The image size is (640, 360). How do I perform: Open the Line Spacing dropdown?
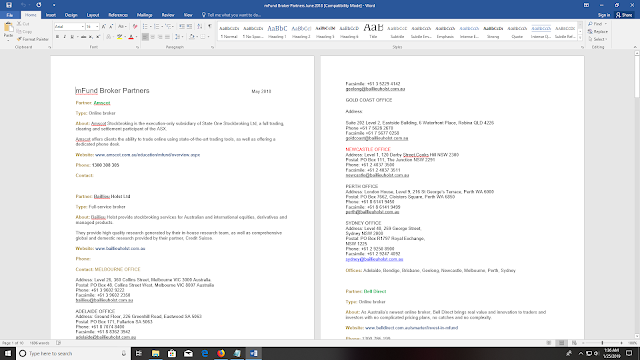[x=178, y=37]
